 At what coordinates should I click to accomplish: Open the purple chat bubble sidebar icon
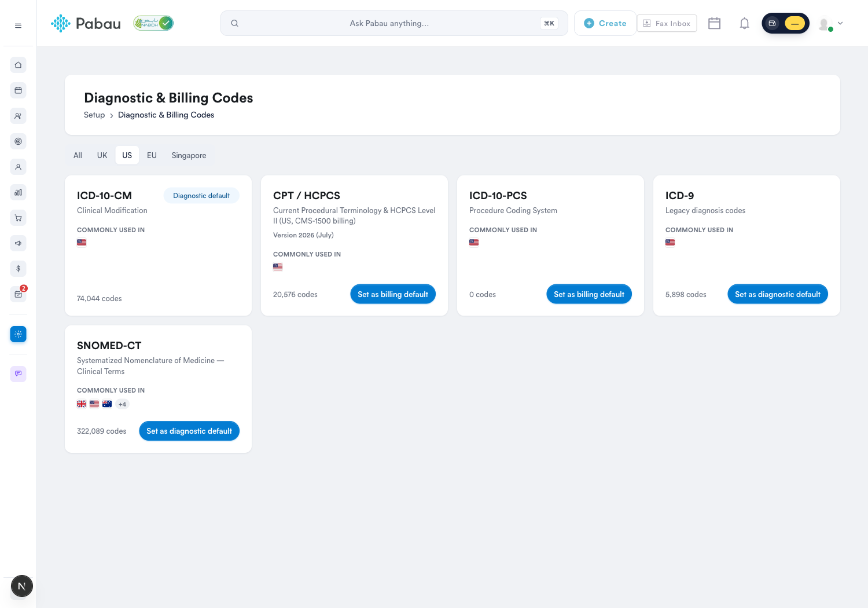tap(18, 373)
